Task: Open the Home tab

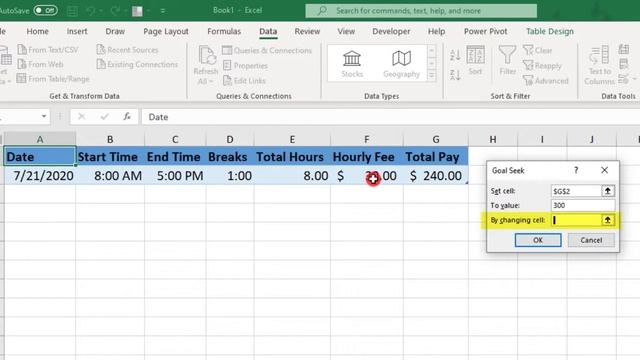Action: click(x=38, y=31)
